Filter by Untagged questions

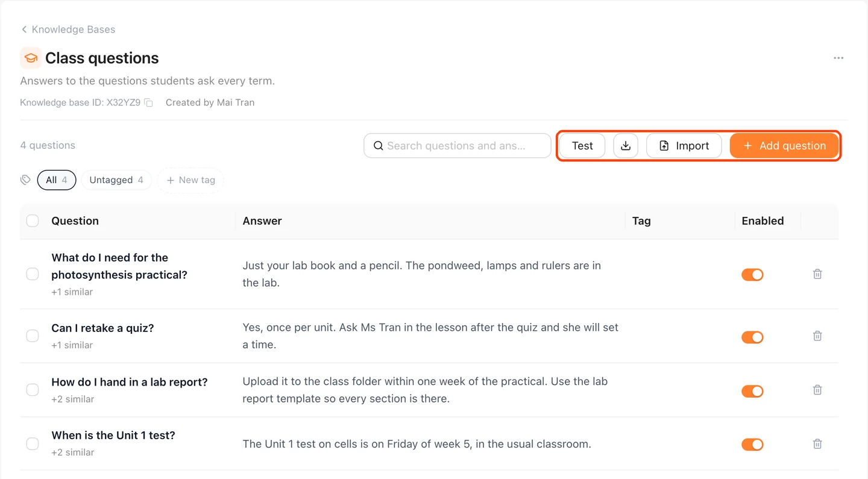tap(116, 180)
